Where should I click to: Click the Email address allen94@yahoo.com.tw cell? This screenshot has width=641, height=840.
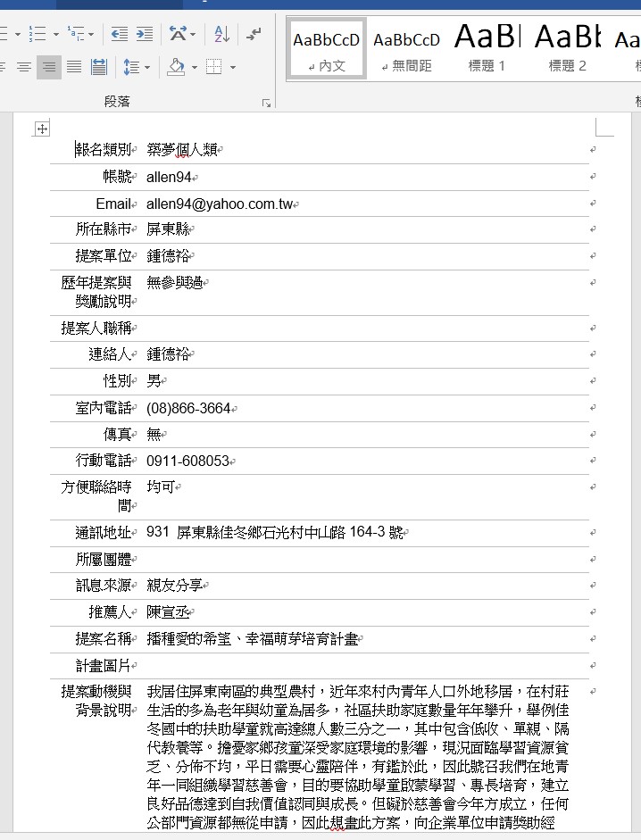220,204
